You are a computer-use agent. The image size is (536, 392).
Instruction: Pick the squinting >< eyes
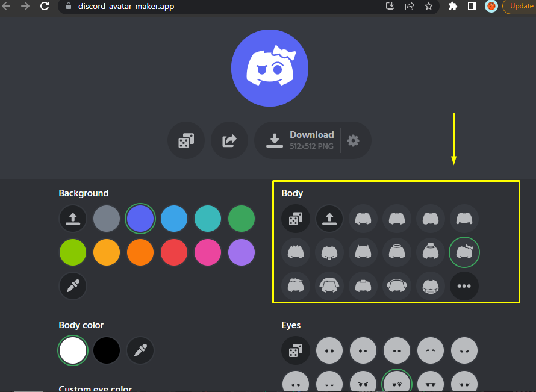[x=396, y=350]
